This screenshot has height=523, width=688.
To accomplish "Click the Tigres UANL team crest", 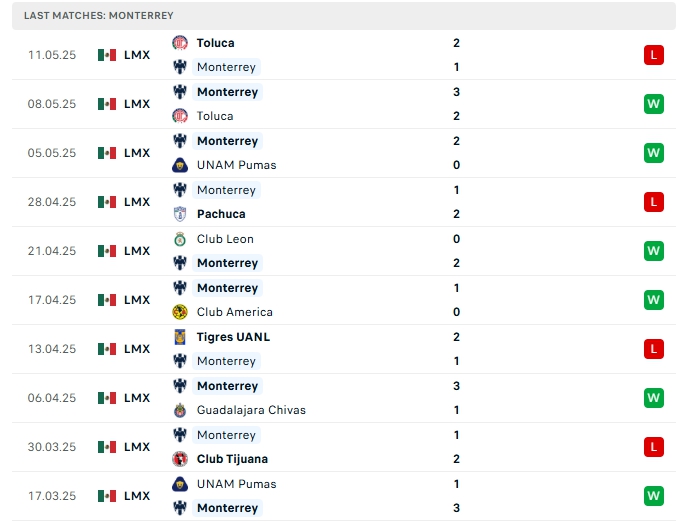I will click(x=180, y=337).
